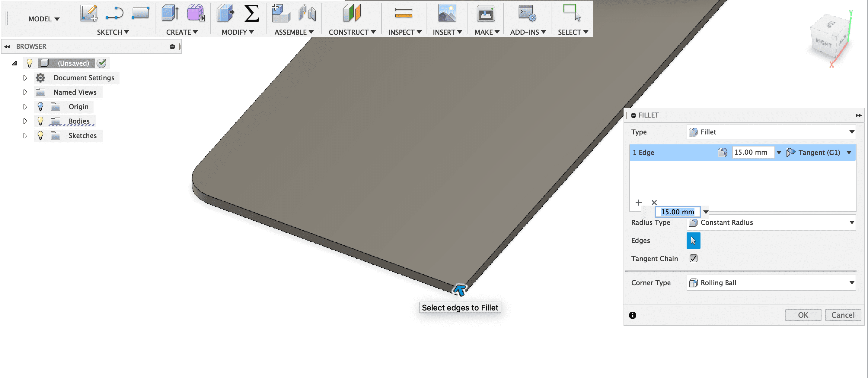Open the MODIFY menu
This screenshot has width=868, height=378.
[x=238, y=32]
